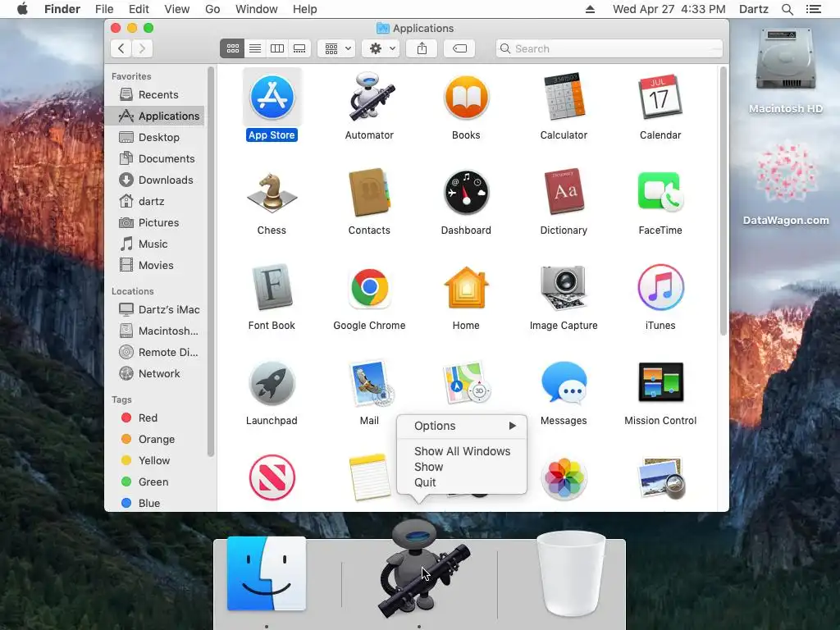This screenshot has height=630, width=840.
Task: Switch to gallery view in Finder toolbar
Action: 299,48
